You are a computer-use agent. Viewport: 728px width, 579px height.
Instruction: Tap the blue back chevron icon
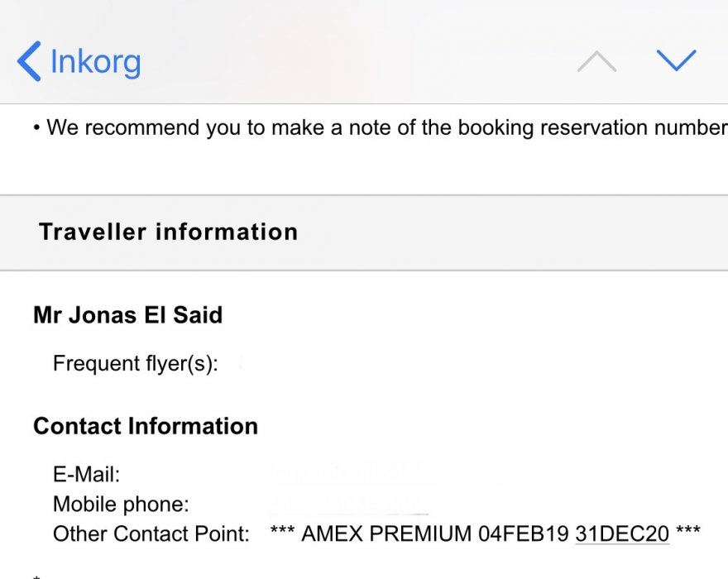tap(29, 62)
